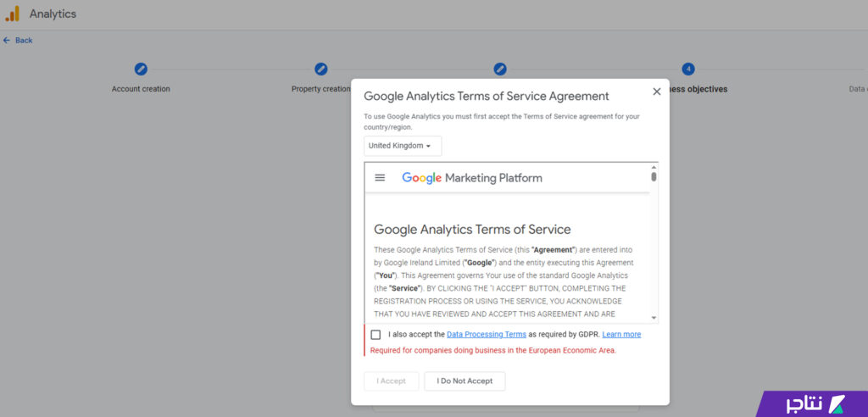Open the Data Processing Terms link

[x=486, y=335]
